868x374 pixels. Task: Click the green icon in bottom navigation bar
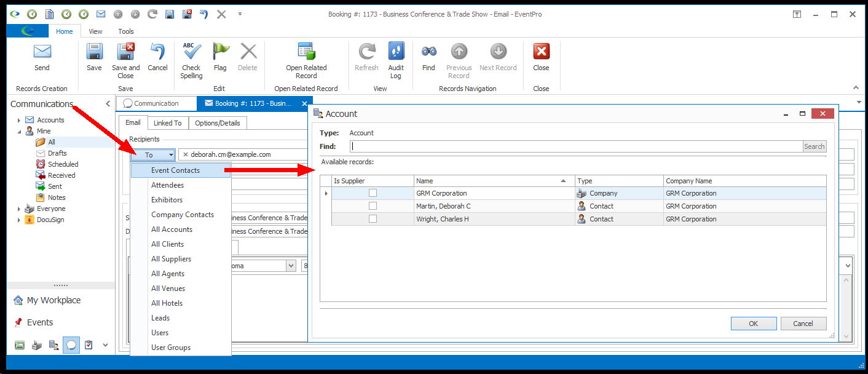tap(20, 345)
